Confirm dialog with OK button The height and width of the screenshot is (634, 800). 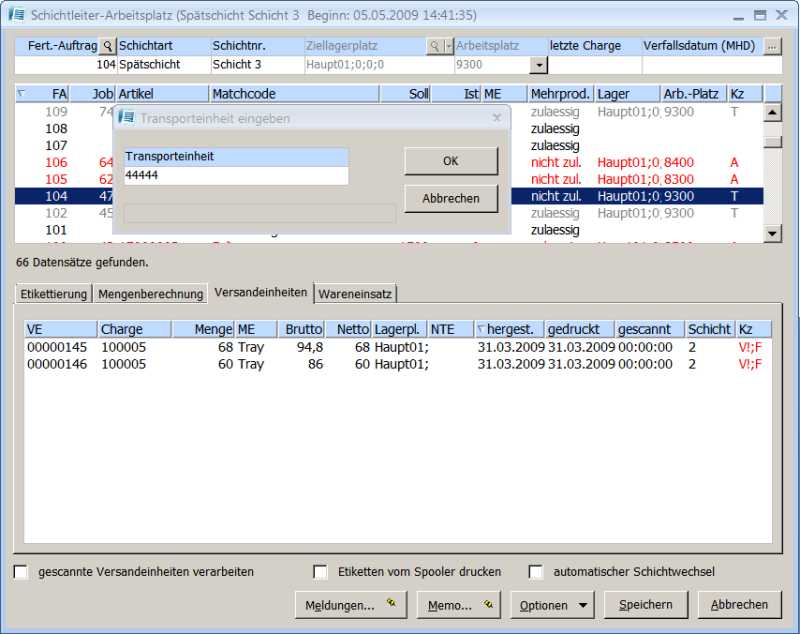(x=451, y=161)
